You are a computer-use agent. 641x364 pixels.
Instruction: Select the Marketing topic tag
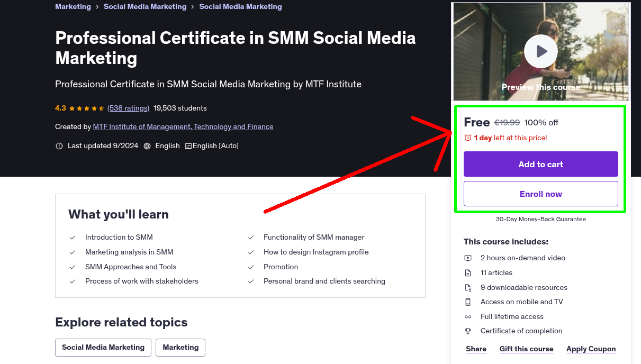tap(180, 348)
